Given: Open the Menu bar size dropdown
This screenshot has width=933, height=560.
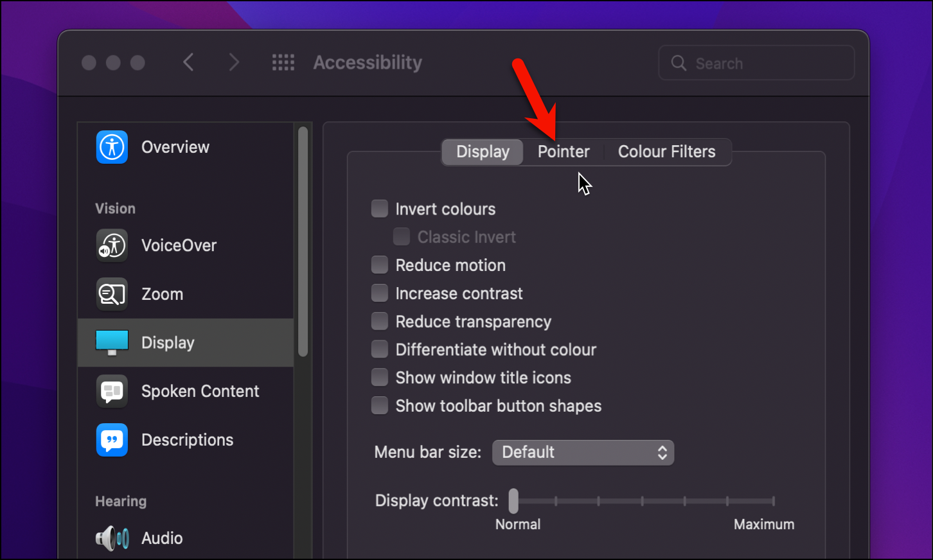Looking at the screenshot, I should pyautogui.click(x=583, y=452).
